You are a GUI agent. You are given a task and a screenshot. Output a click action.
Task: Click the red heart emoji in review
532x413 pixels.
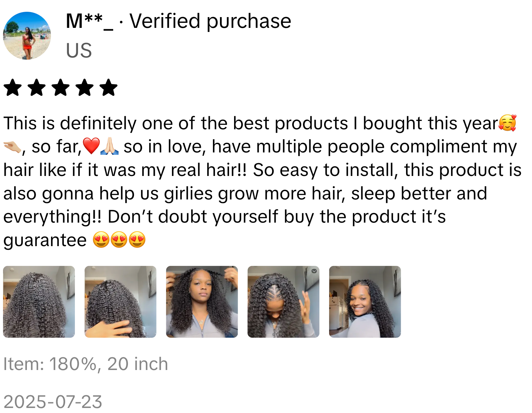(x=91, y=146)
